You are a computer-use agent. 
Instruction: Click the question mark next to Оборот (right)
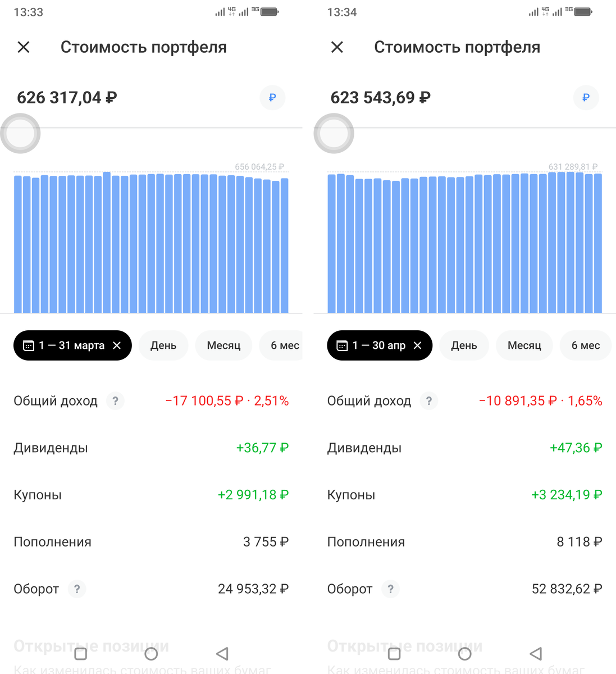click(391, 589)
